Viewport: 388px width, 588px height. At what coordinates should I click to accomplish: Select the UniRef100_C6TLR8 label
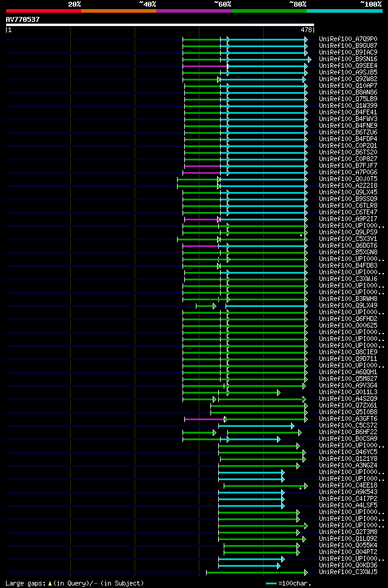[x=348, y=205]
